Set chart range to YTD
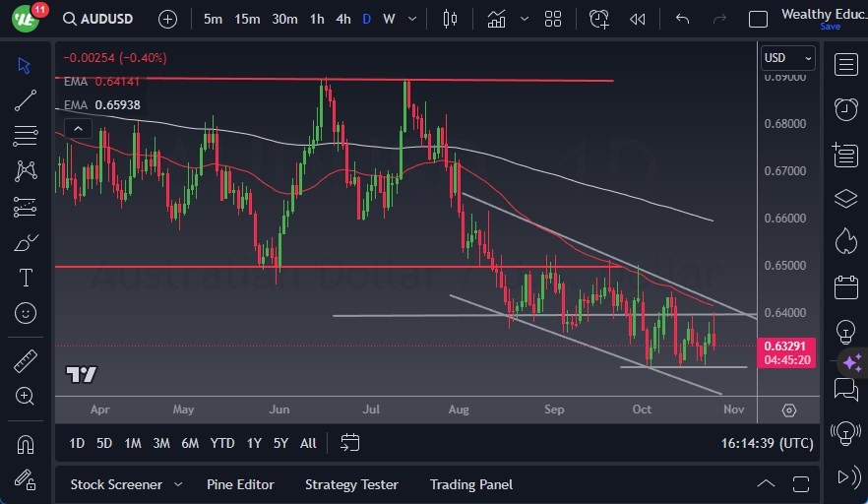This screenshot has height=504, width=868. [222, 443]
